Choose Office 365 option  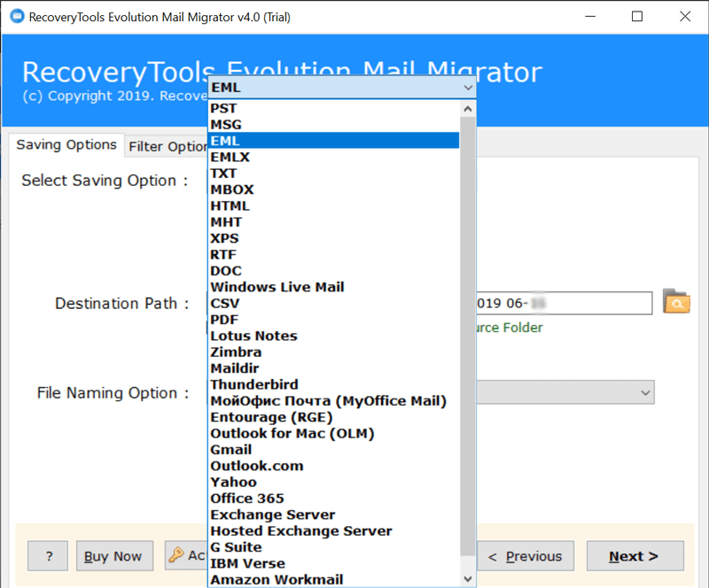334,499
